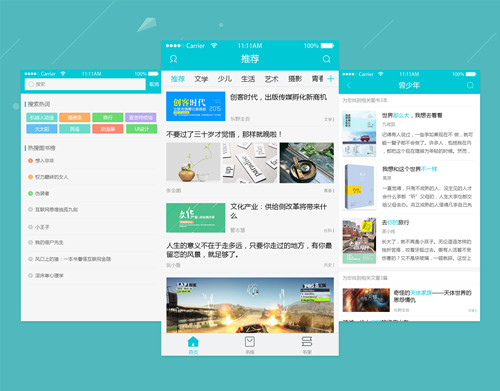Tap the search magnifier in 推荐 header

pyautogui.click(x=326, y=59)
